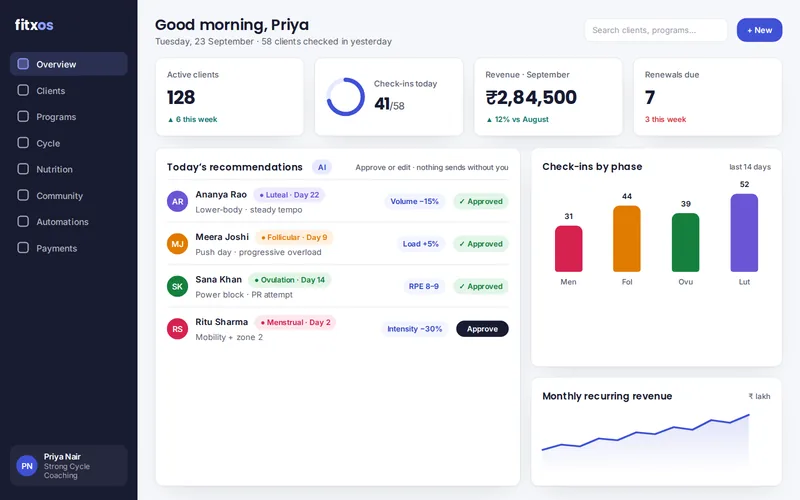Screen dimensions: 800x500
Task: Click the + New button
Action: tap(759, 30)
